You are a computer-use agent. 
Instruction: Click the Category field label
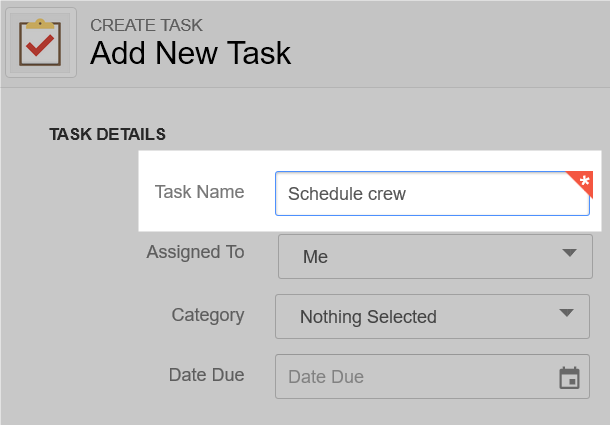pos(208,315)
